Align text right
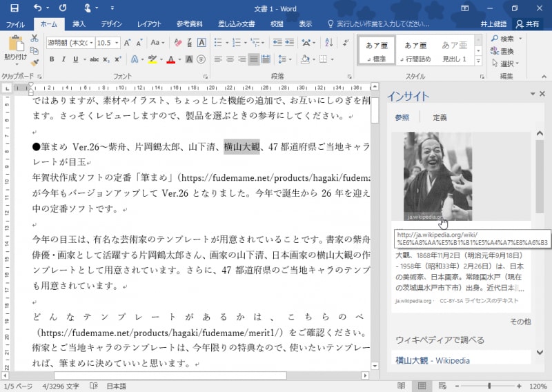The height and width of the screenshot is (392, 552). point(242,59)
